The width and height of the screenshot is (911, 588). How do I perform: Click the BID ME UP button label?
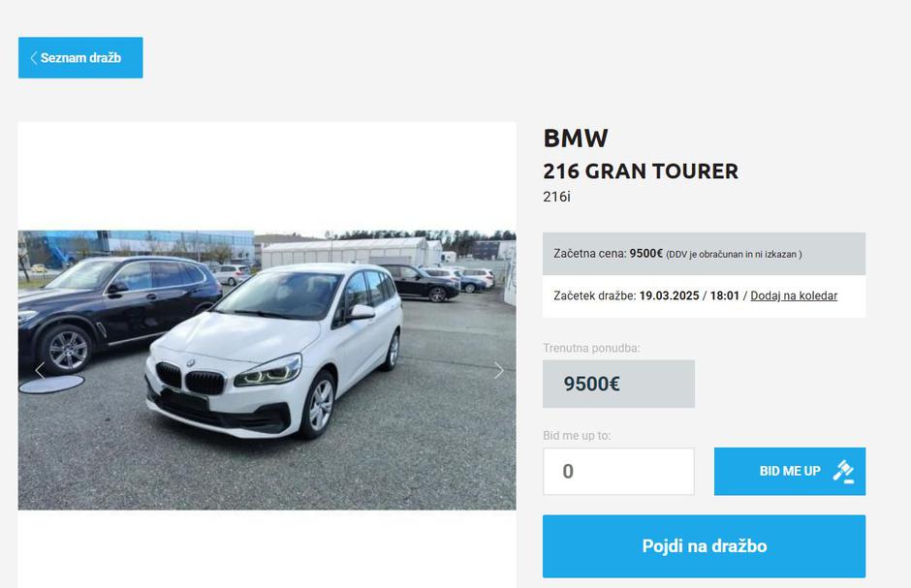(x=790, y=472)
